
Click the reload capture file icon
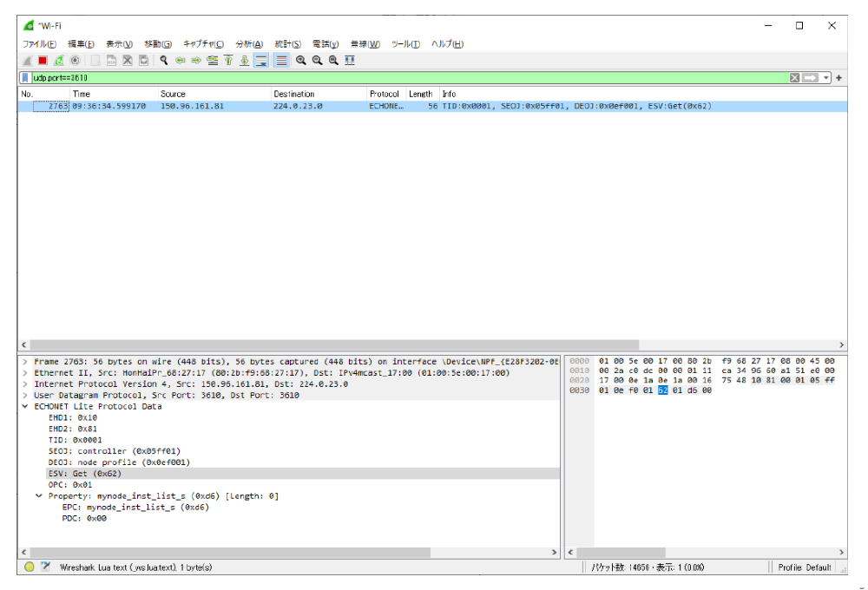pos(143,61)
